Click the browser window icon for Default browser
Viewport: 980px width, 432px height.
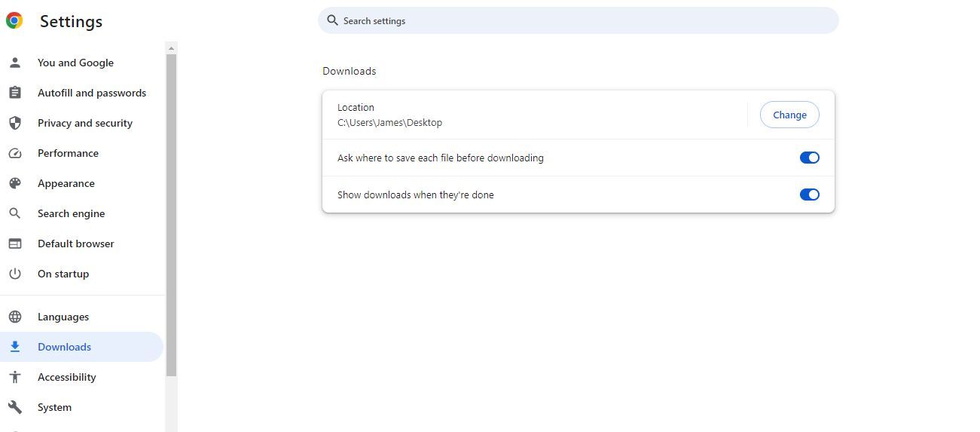15,244
